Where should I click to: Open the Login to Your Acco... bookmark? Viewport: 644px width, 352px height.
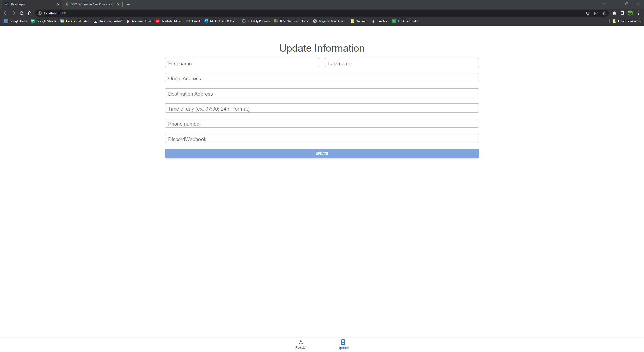point(330,21)
